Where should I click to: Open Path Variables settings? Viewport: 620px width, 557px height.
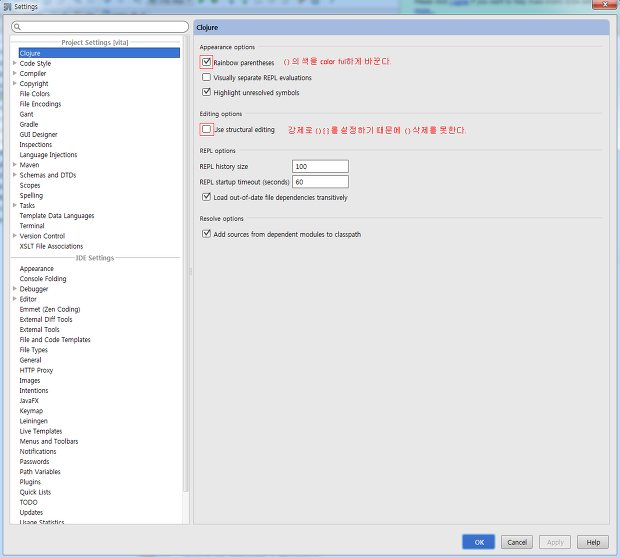40,472
